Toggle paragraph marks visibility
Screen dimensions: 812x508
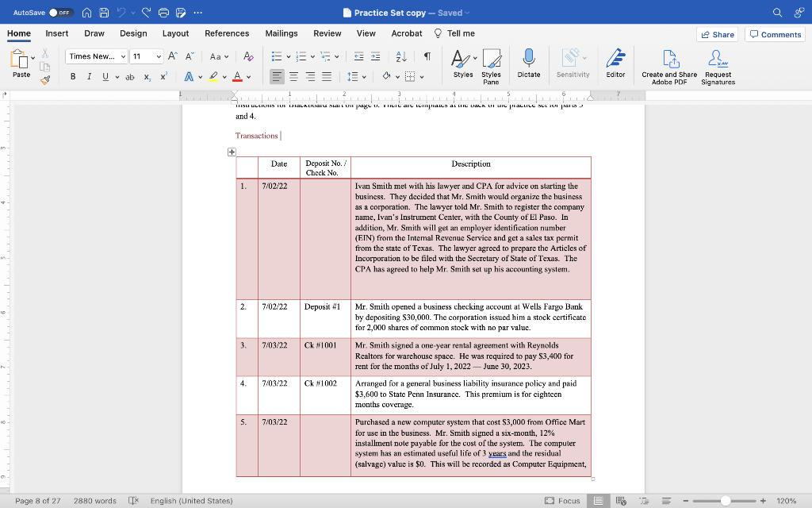coord(427,56)
